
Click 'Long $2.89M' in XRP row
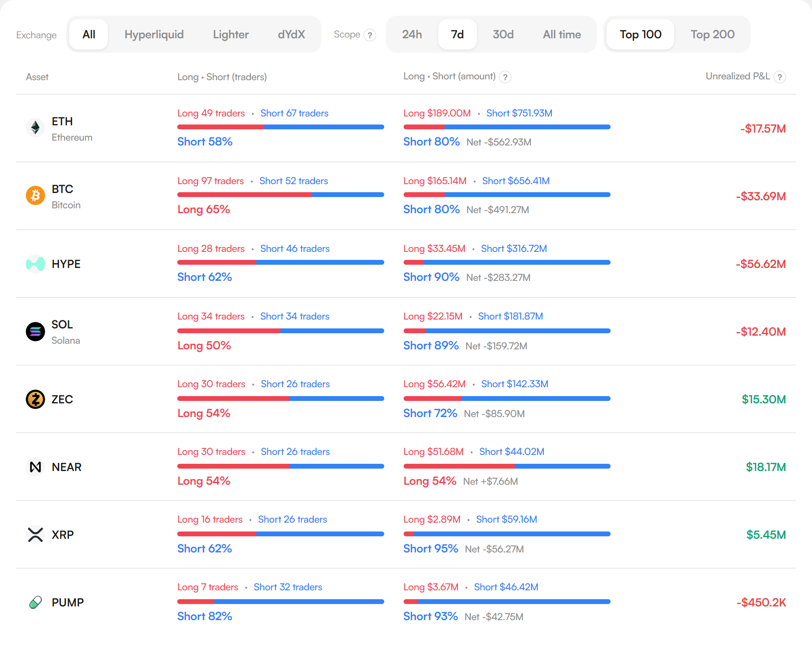pyautogui.click(x=432, y=519)
